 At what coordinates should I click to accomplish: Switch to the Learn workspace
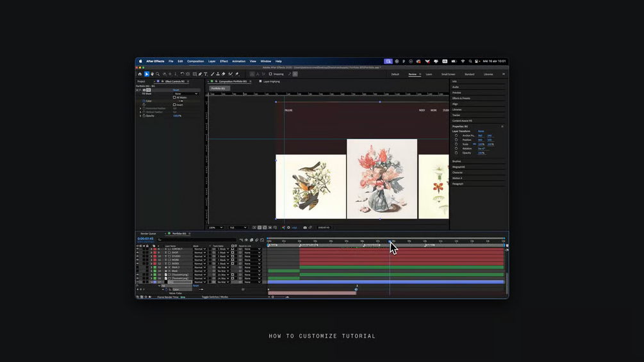(429, 74)
